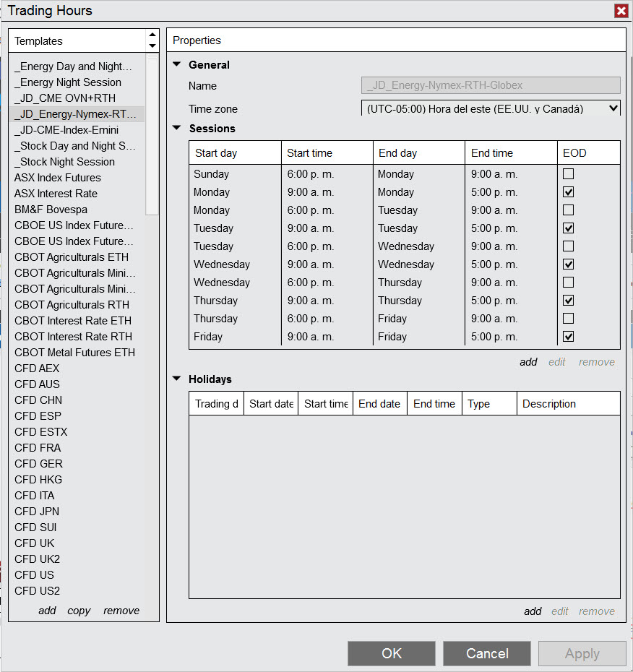Move template up with arrow icon
The image size is (633, 672).
click(x=152, y=35)
